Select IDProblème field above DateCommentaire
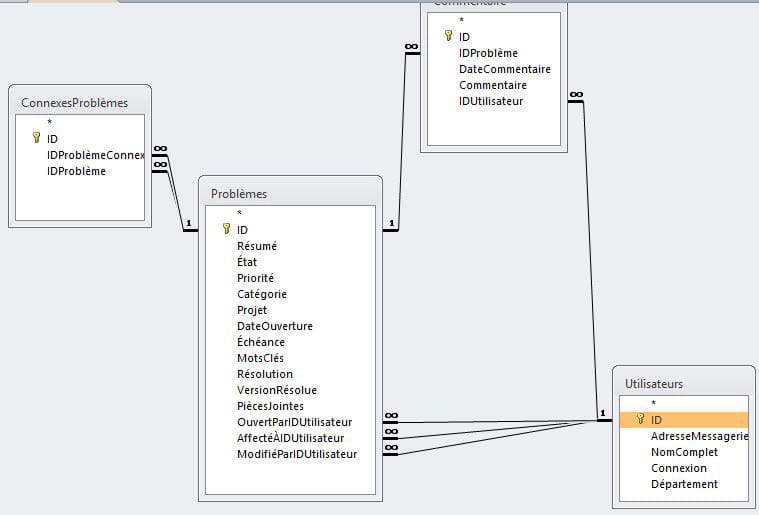 tap(494, 53)
